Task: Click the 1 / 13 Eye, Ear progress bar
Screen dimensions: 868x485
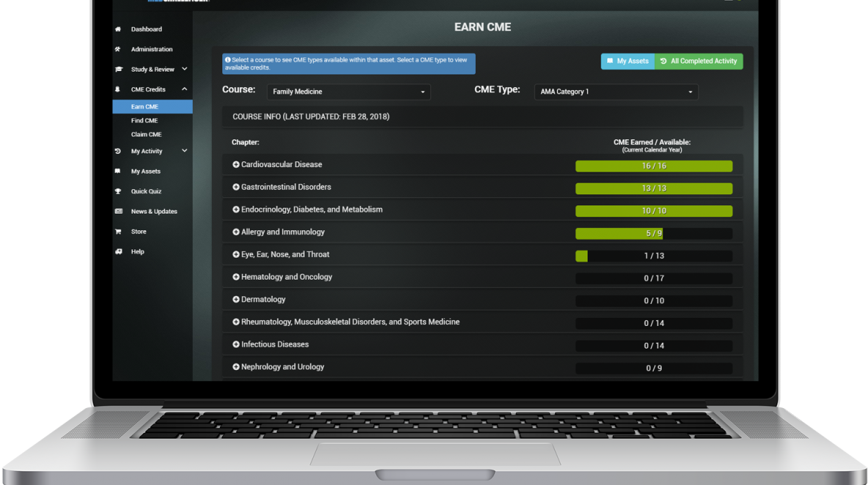Action: [x=654, y=256]
